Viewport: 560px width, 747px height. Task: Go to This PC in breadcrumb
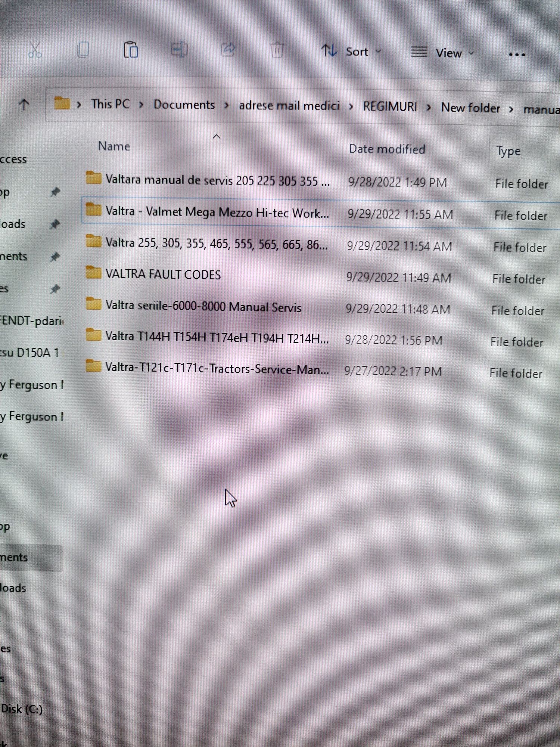point(111,104)
